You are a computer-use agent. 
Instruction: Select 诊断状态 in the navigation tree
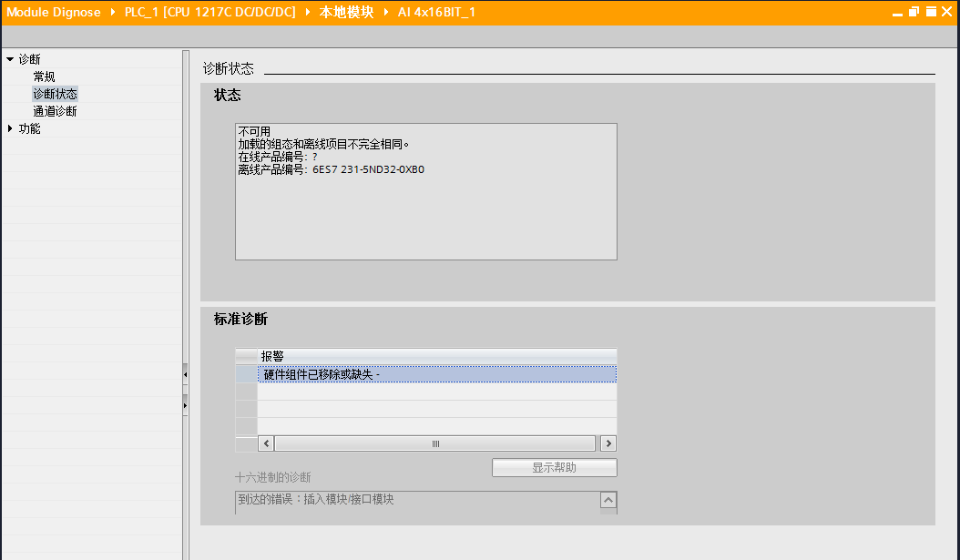click(x=55, y=94)
